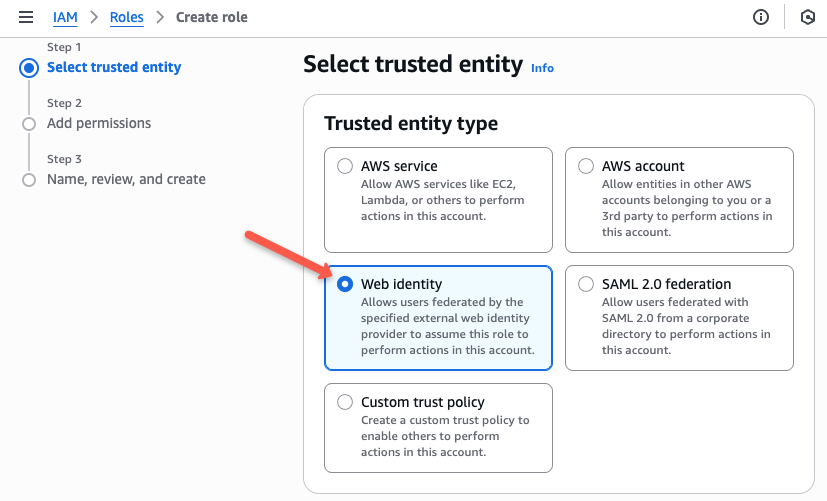Viewport: 827px width, 501px height.
Task: Select the AWS account radio button
Action: [x=585, y=166]
